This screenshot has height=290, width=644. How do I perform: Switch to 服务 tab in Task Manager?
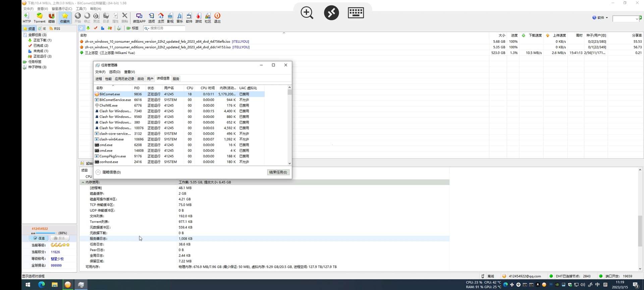coord(176,79)
